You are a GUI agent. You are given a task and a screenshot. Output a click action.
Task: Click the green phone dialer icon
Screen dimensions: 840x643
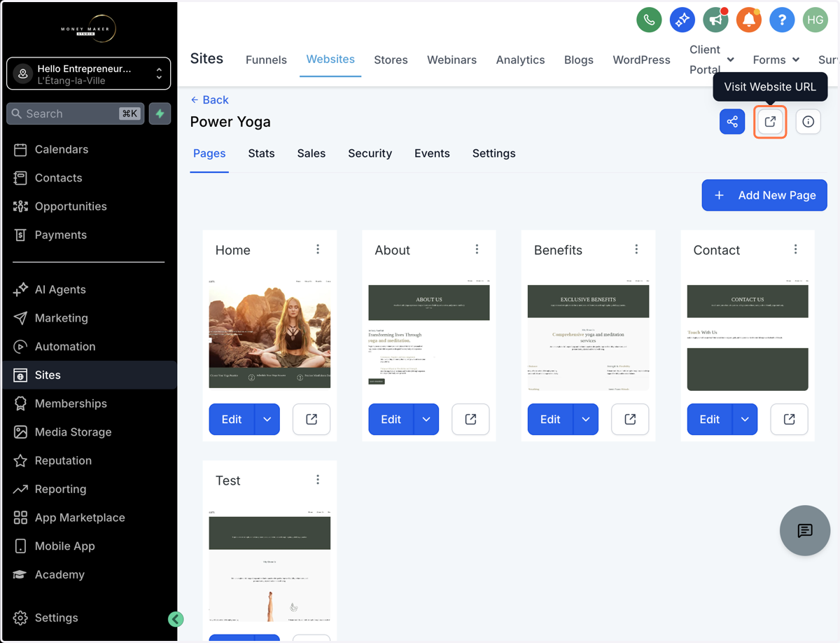(x=649, y=20)
